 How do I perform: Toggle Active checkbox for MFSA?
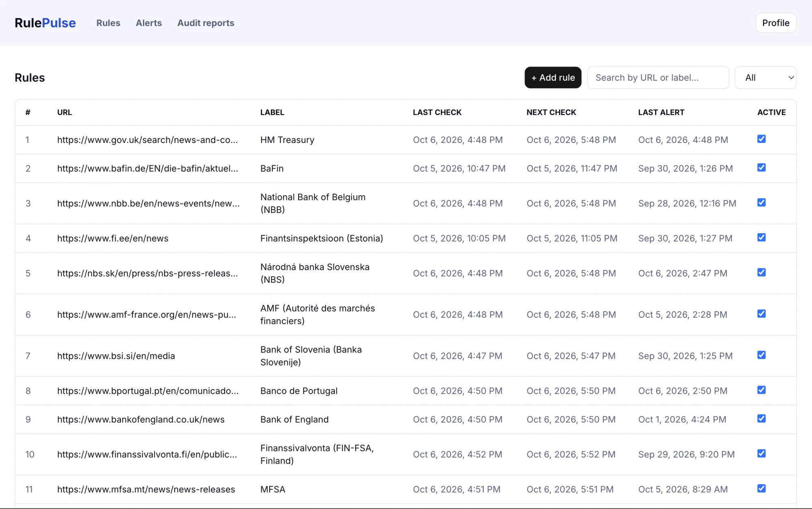pyautogui.click(x=762, y=488)
